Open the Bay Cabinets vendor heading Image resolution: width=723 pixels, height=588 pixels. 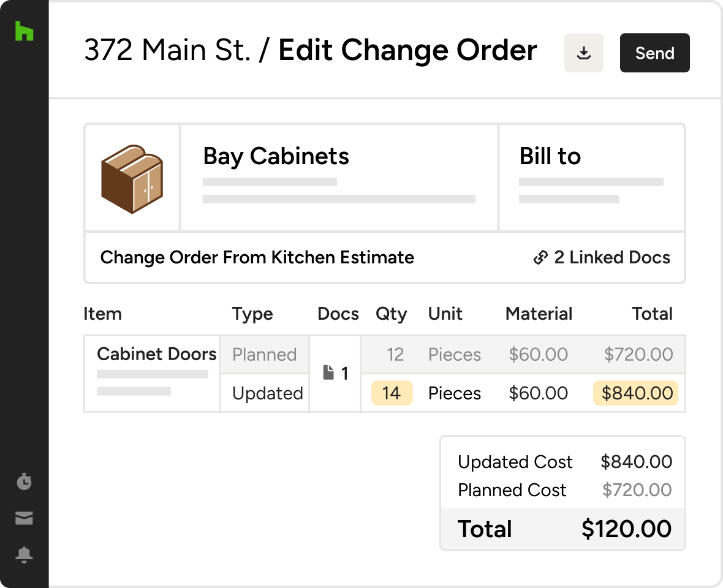coord(276,156)
